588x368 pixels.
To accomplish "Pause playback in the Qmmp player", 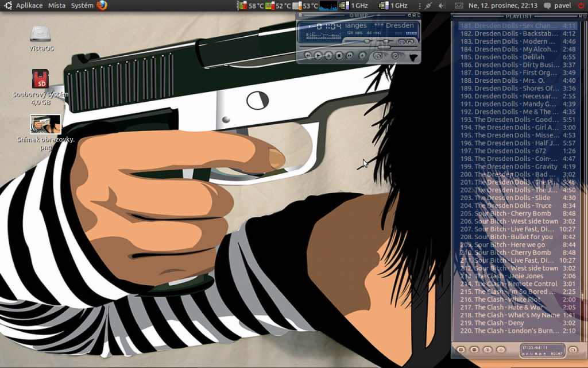I will [328, 56].
